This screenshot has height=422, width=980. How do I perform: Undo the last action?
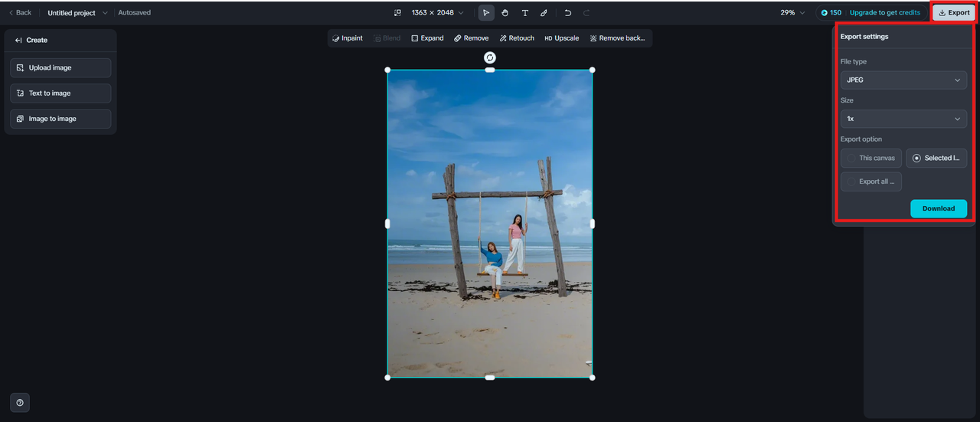coord(567,13)
